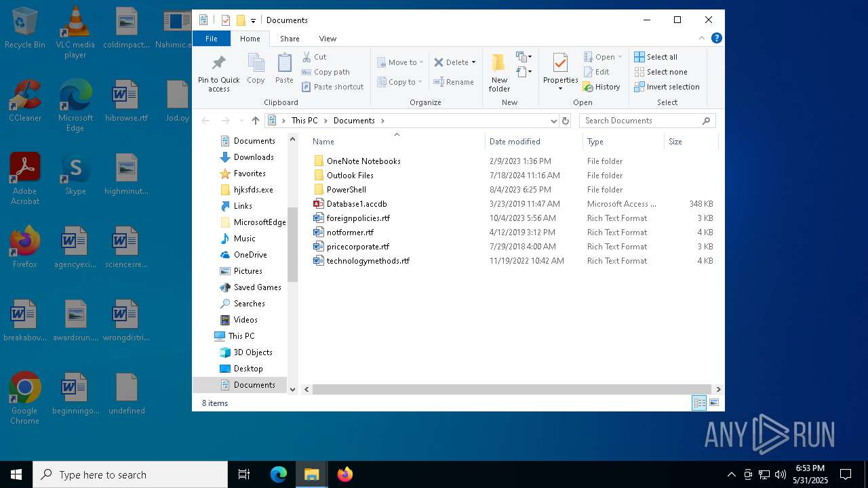The image size is (868, 488).
Task: Switch to the View tab
Action: point(328,39)
